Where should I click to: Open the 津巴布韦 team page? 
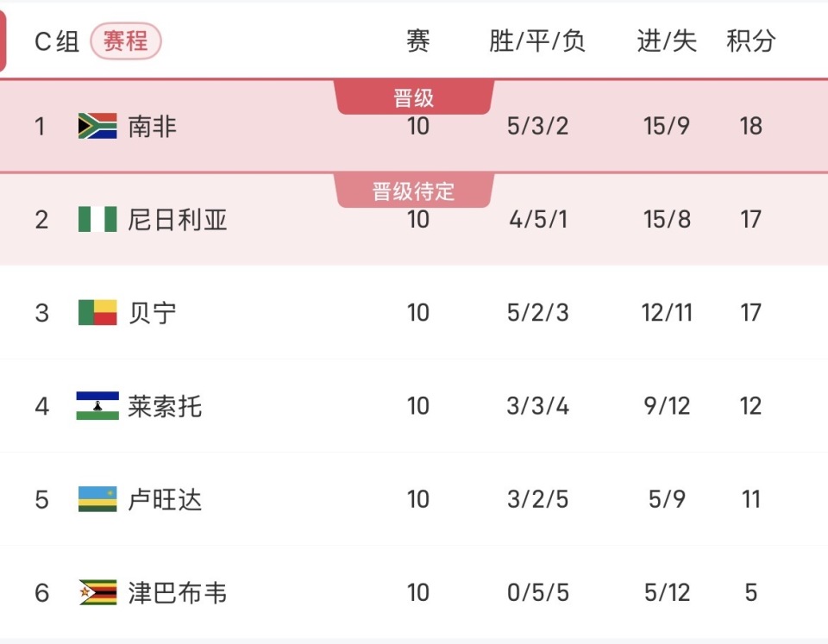[178, 593]
